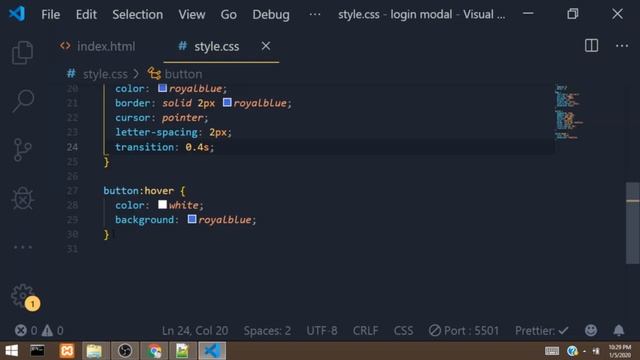Open the XAMPP taskbar icon

67,351
